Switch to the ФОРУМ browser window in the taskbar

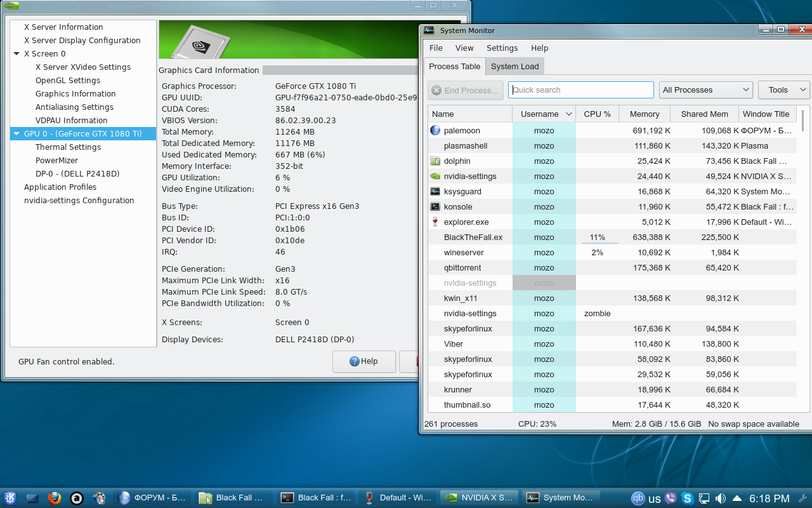click(x=153, y=498)
